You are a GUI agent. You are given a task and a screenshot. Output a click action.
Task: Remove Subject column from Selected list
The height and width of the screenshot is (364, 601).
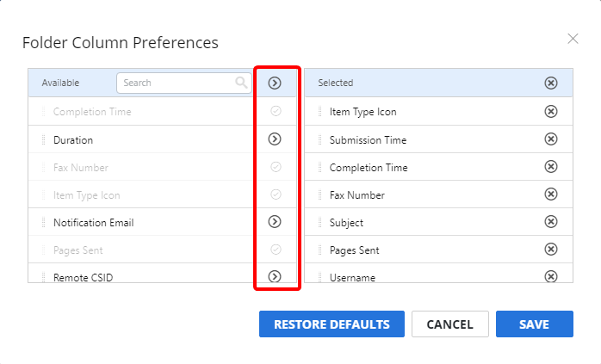coord(551,222)
